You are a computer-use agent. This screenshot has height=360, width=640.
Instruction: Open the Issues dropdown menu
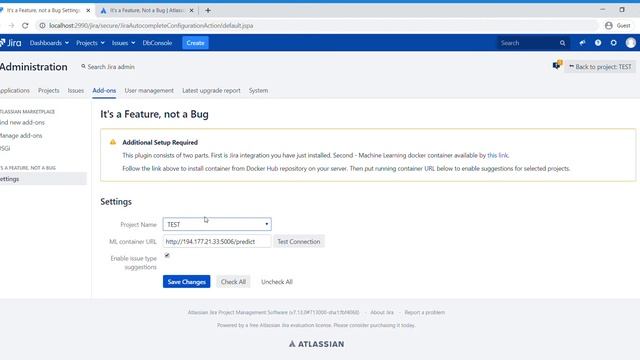click(123, 43)
